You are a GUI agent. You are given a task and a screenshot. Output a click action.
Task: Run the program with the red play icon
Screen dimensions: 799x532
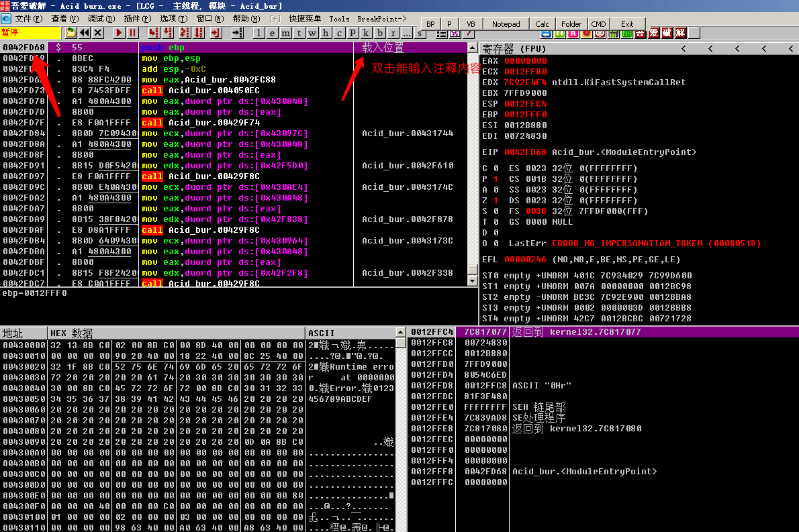tap(120, 33)
